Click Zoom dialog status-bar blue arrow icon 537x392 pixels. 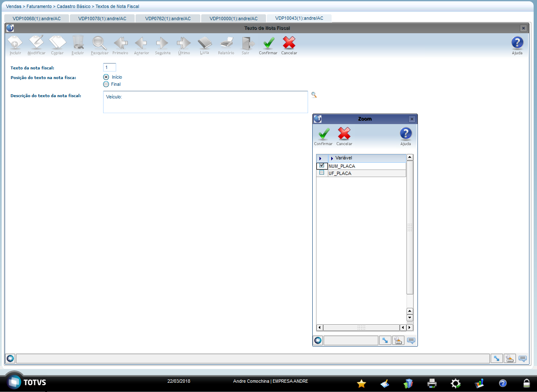(x=385, y=340)
